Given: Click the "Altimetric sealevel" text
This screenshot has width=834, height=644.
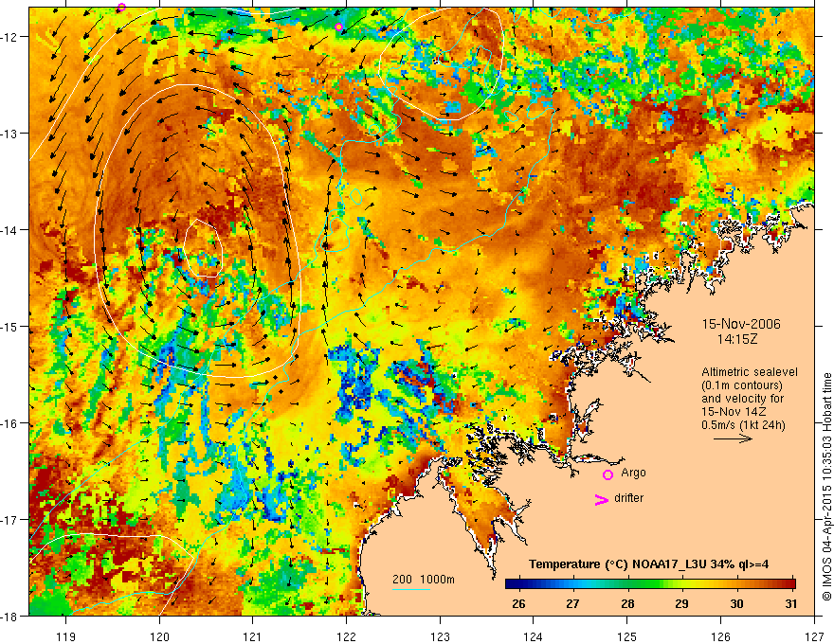Looking at the screenshot, I should (x=750, y=372).
